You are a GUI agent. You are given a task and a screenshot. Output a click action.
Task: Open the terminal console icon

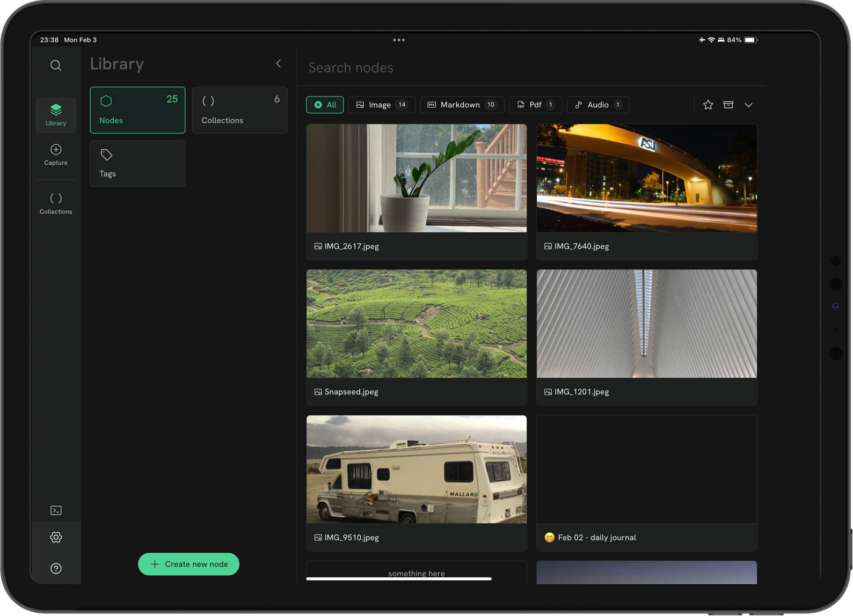coord(56,510)
